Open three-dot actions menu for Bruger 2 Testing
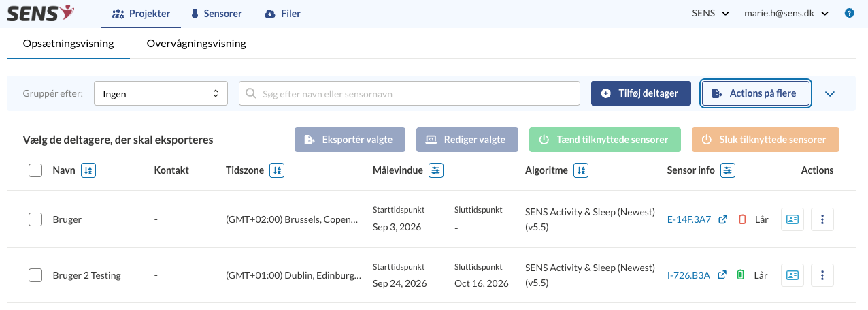 click(x=822, y=275)
